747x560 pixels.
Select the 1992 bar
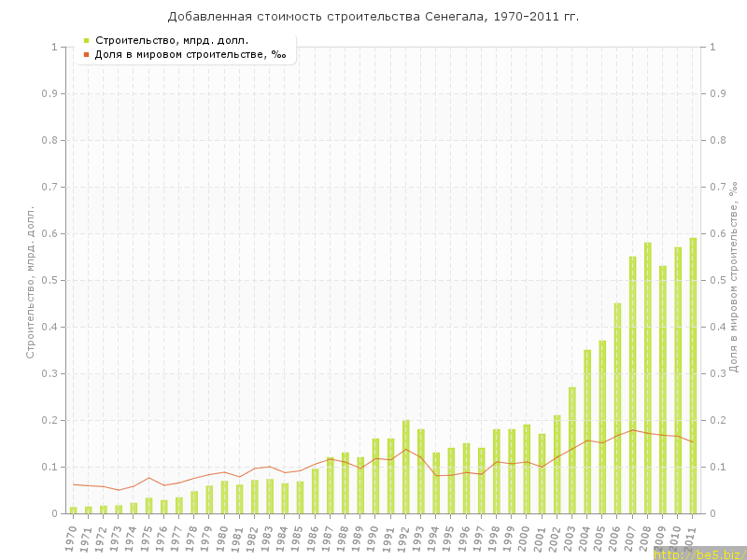(x=405, y=467)
